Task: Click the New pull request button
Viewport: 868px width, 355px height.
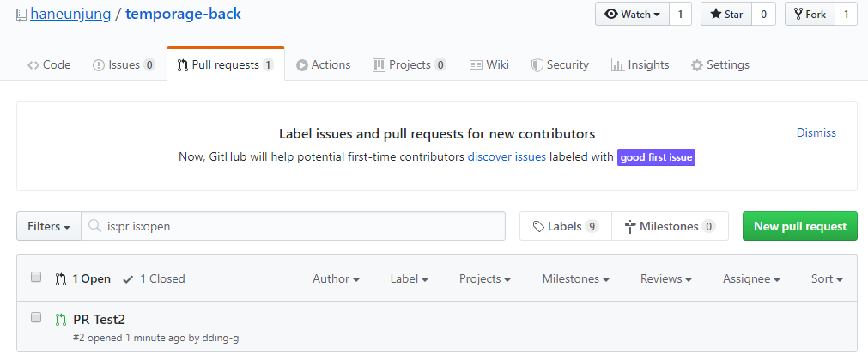Action: click(800, 227)
